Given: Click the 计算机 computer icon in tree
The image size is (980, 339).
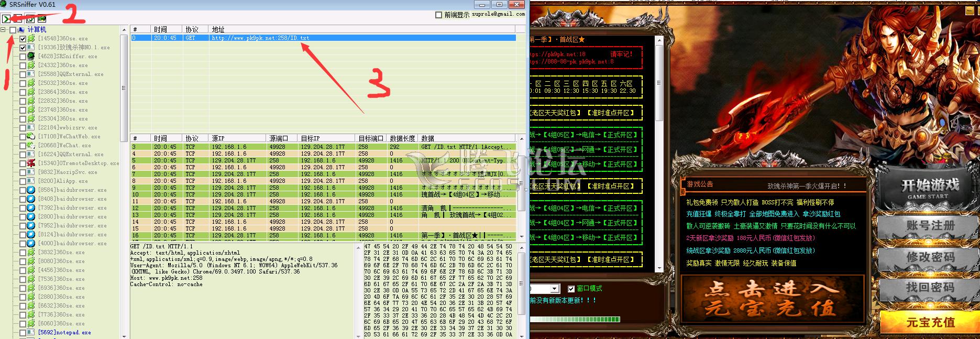Looking at the screenshot, I should pyautogui.click(x=21, y=30).
